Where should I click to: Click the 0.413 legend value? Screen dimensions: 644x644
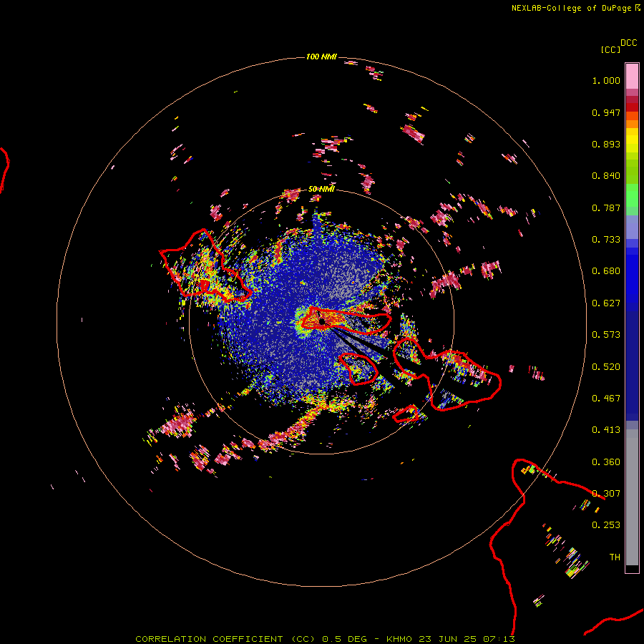tap(606, 430)
